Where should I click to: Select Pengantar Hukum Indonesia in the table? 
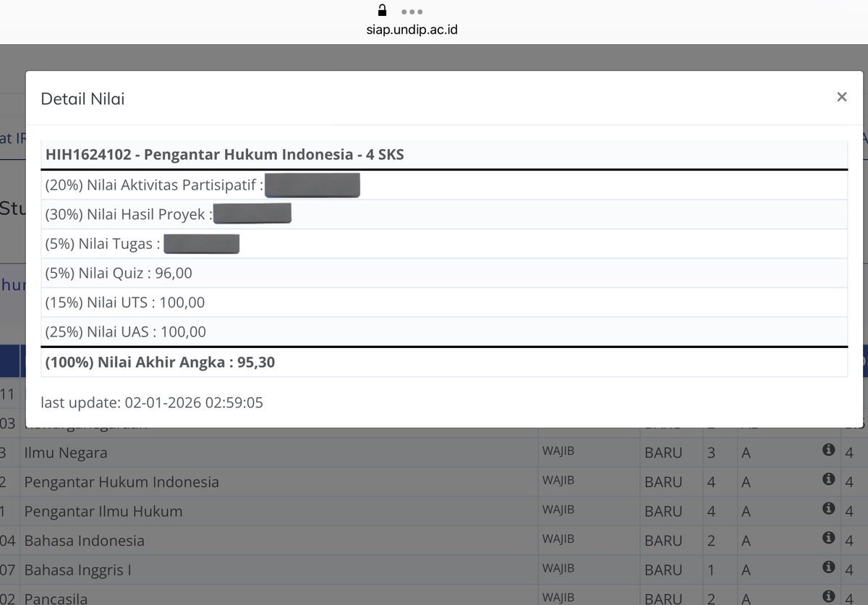(x=122, y=482)
